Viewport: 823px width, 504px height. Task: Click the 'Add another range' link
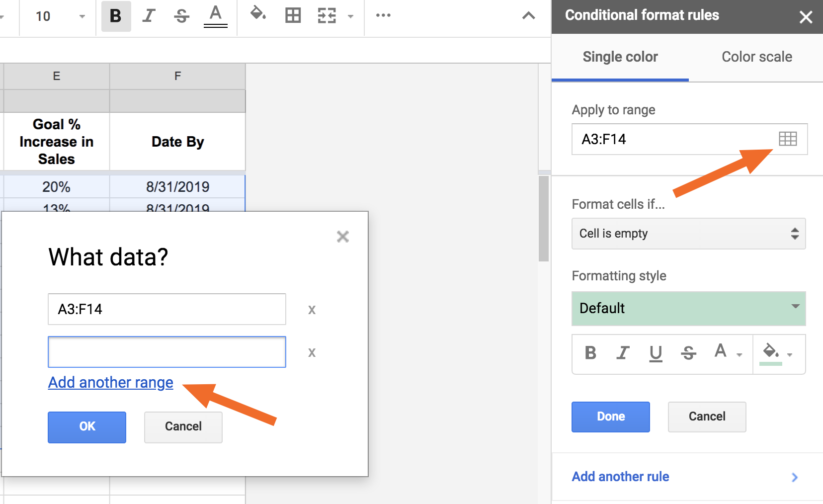coord(110,383)
